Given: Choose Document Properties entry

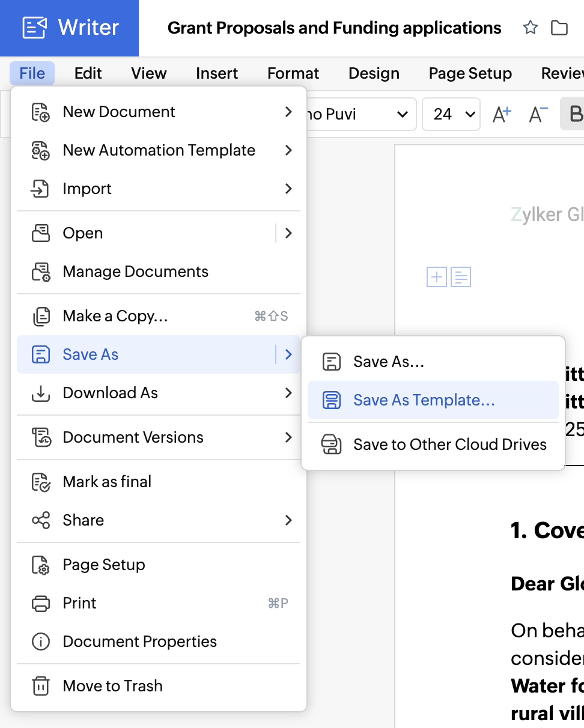Looking at the screenshot, I should 159,642.
